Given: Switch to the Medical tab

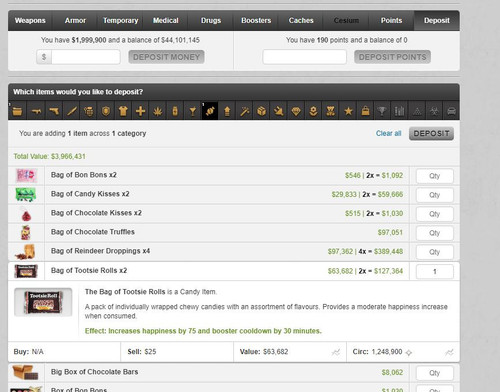Looking at the screenshot, I should tap(166, 20).
